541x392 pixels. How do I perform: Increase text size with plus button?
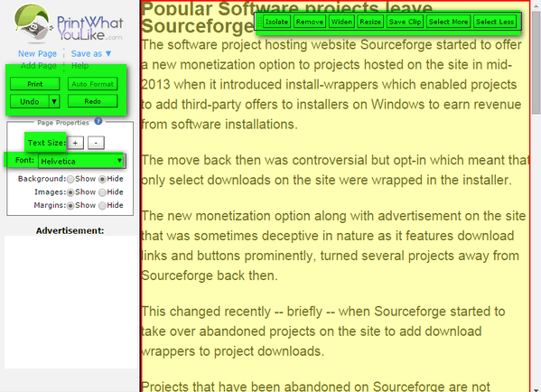(x=75, y=143)
